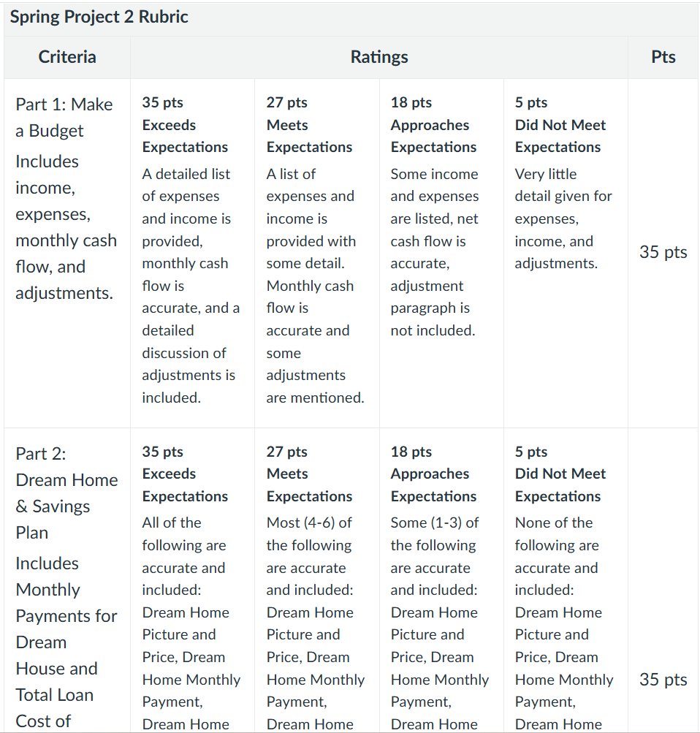Screen dimensions: 700x733
Task: Click 'Most (4-6) of the following' description
Action: [316, 623]
